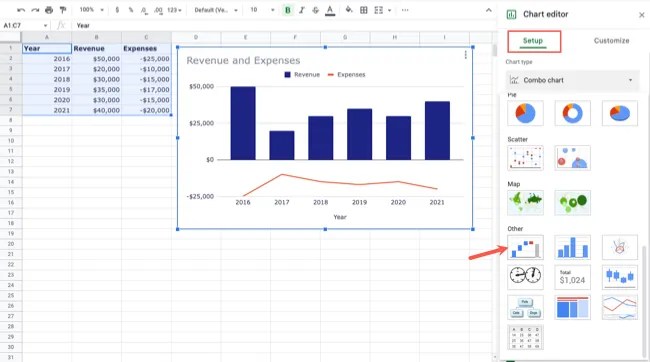Switch to the Customize tab
The height and width of the screenshot is (362, 650).
tap(611, 41)
